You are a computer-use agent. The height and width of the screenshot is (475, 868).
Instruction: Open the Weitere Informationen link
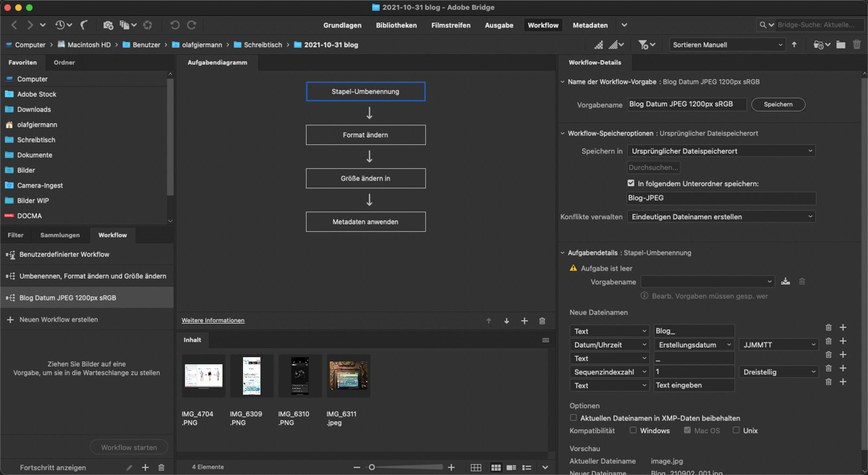coord(213,321)
